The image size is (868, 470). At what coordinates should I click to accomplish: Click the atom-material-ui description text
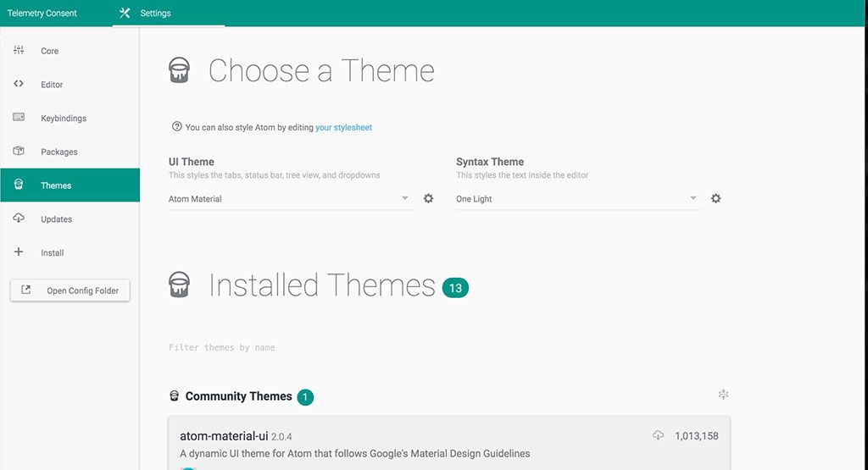(355, 453)
